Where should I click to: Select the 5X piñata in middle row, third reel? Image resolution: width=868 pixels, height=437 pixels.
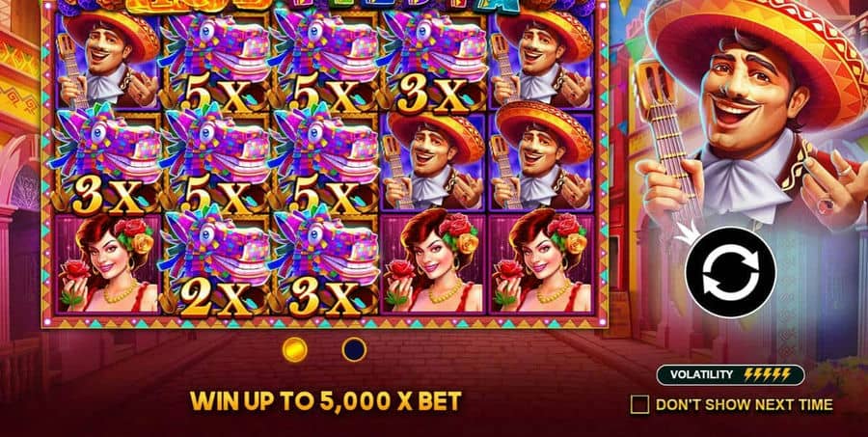tap(324, 162)
